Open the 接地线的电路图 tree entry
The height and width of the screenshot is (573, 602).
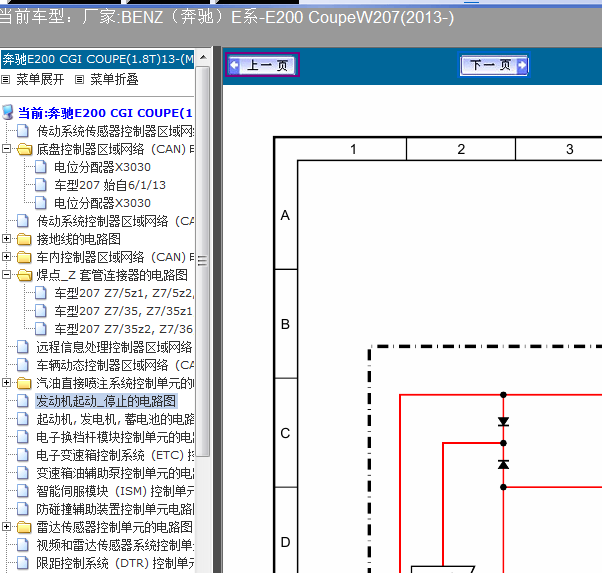[78, 239]
